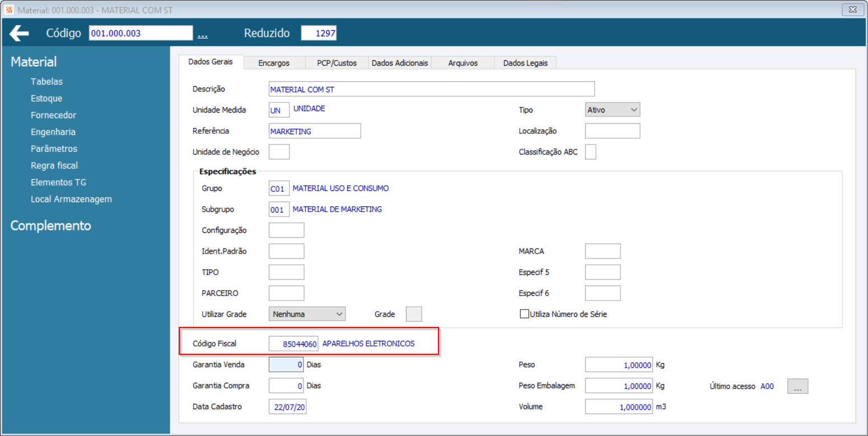Go to the Arquivos tab
The height and width of the screenshot is (436, 868).
463,63
